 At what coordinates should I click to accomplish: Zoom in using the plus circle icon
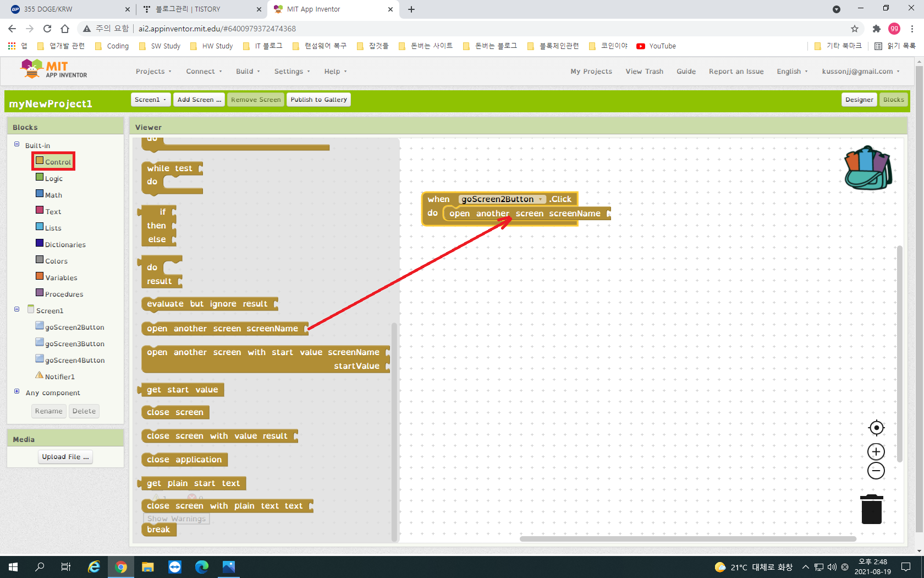pyautogui.click(x=876, y=452)
